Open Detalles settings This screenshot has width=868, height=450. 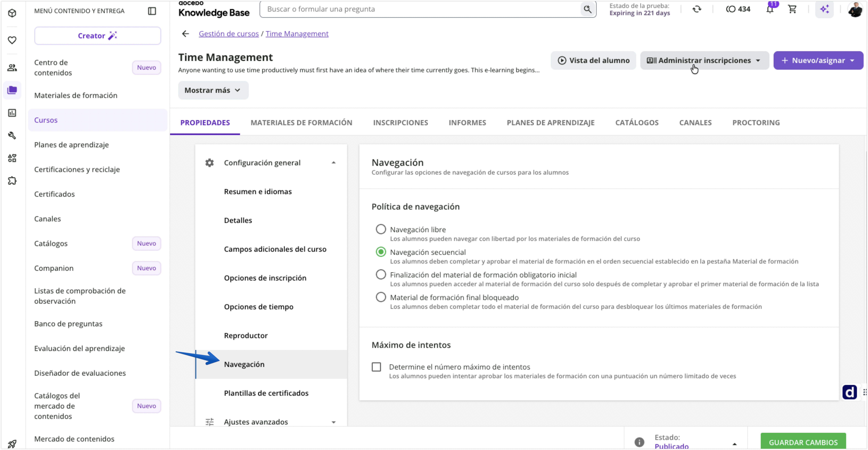pyautogui.click(x=238, y=220)
